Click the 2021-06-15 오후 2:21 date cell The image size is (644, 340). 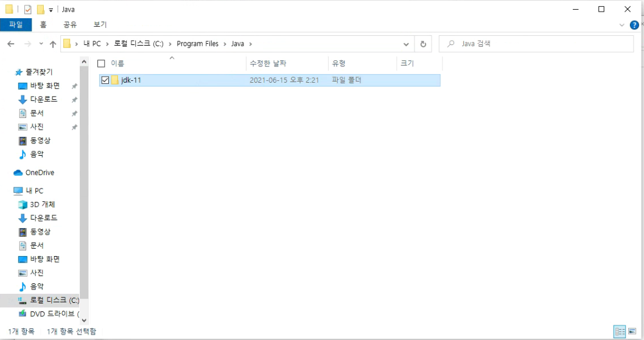pos(284,80)
